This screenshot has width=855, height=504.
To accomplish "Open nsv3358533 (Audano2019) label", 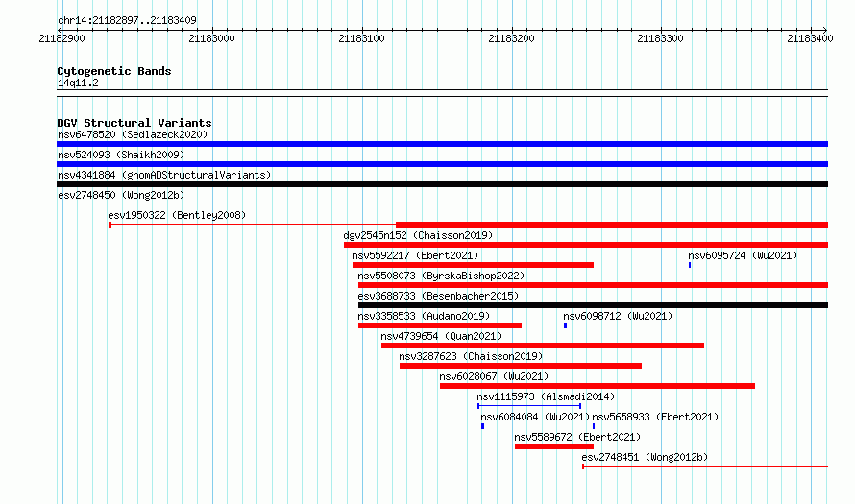I will coord(424,316).
